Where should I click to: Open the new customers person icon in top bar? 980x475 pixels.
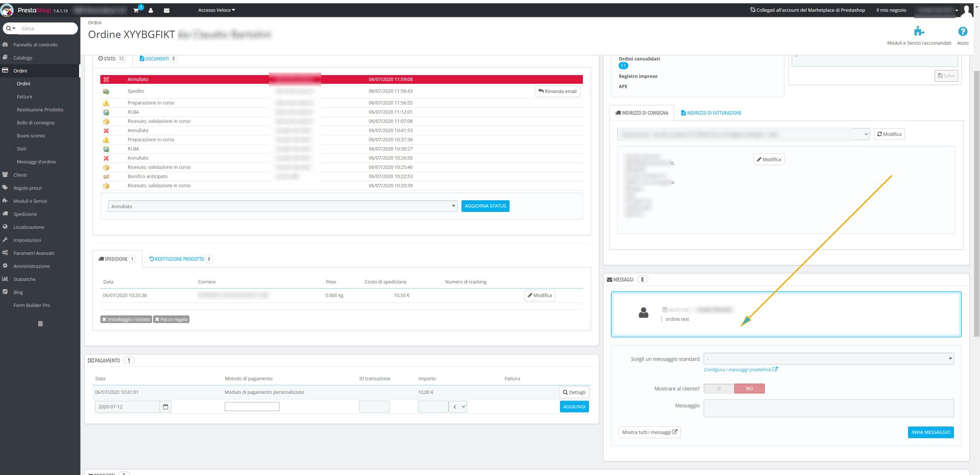pos(151,10)
